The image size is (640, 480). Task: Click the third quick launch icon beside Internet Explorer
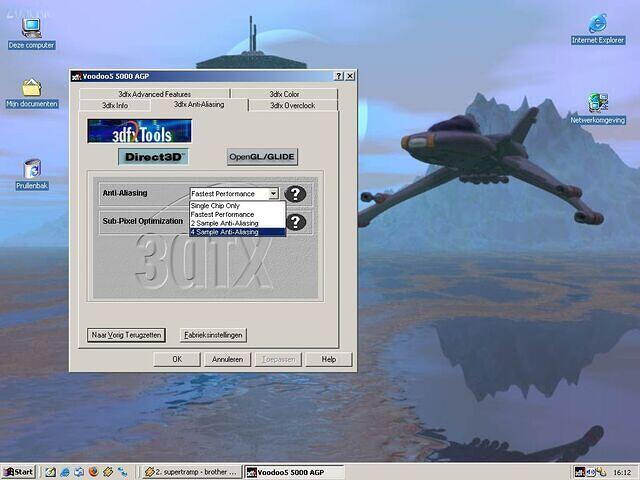pyautogui.click(x=79, y=472)
